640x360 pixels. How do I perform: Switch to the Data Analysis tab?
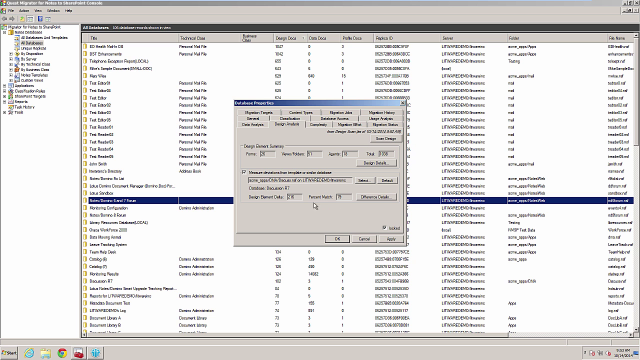[253, 124]
